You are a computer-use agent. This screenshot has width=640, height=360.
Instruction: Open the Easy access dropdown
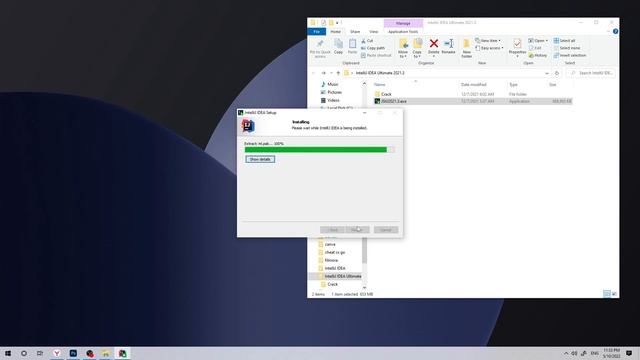pos(489,48)
